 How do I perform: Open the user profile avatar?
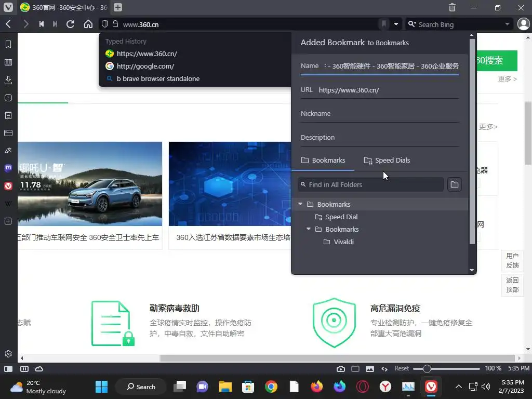click(524, 24)
